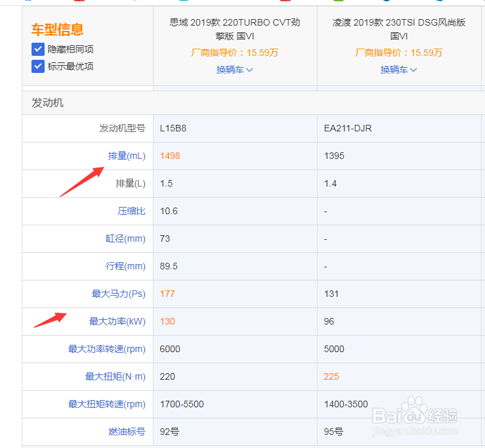This screenshot has height=448, width=485.
Task: Open 换辆车 dropdown under 凌渡 2019款
Action: click(x=399, y=70)
